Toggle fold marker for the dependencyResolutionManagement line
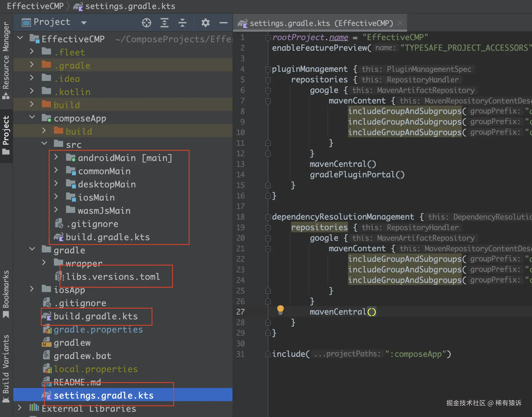This screenshot has height=417, width=532. pyautogui.click(x=268, y=217)
